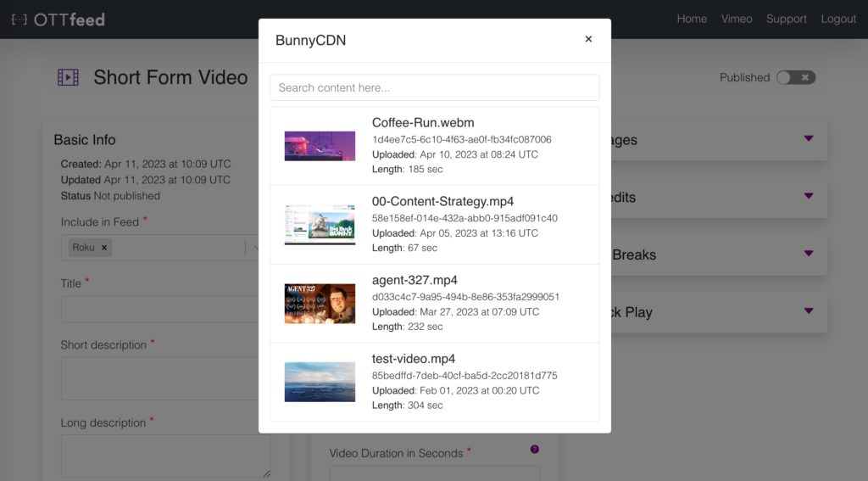
Task: Click the Search content here field
Action: (435, 87)
